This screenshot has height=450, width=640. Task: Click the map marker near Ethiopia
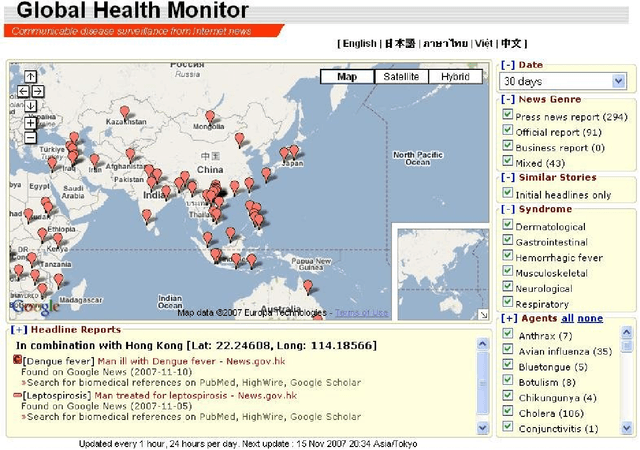(42, 235)
